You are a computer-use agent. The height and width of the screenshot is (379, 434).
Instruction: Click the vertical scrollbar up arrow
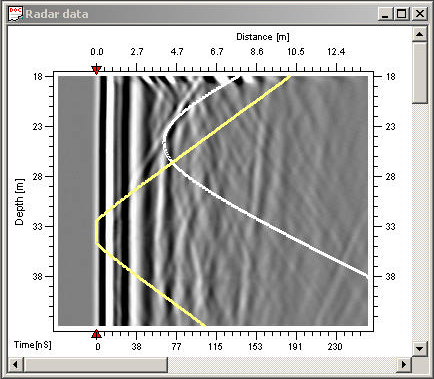pos(419,34)
